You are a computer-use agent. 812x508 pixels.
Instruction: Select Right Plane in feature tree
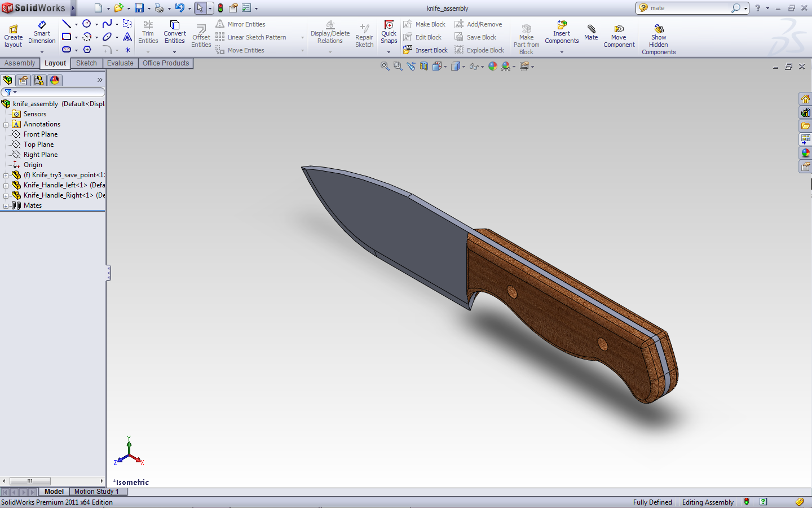point(41,155)
